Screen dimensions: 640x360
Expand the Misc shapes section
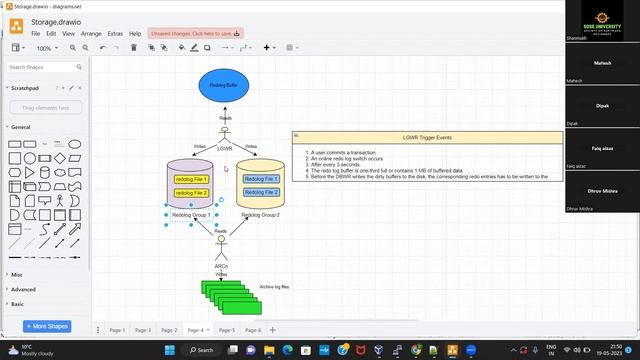tap(17, 275)
